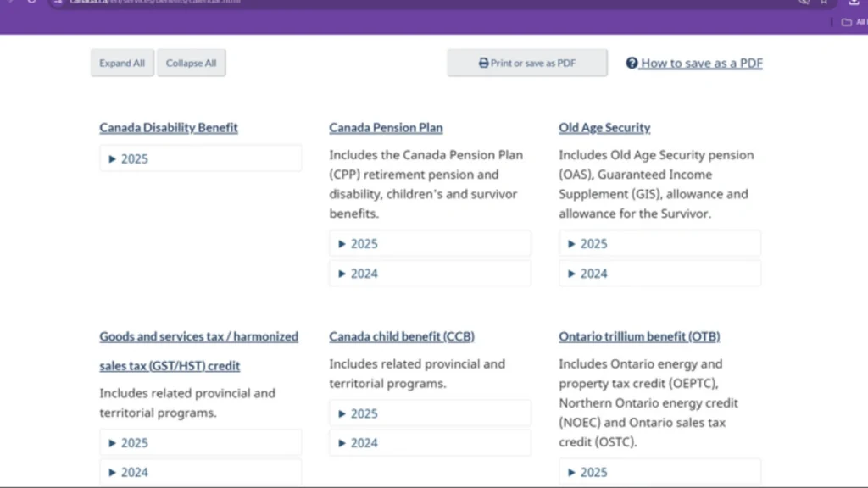868x488 pixels.
Task: Expand 2025 under Canada Pension Plan
Action: coord(364,244)
